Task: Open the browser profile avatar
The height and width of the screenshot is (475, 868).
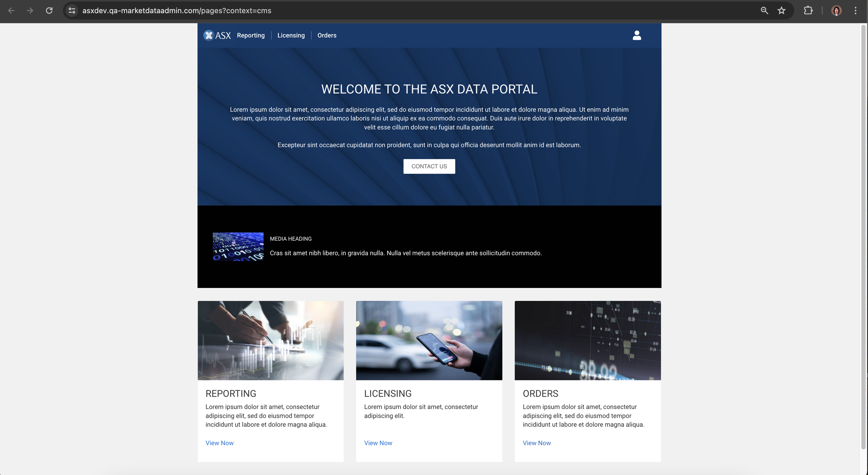Action: [836, 10]
